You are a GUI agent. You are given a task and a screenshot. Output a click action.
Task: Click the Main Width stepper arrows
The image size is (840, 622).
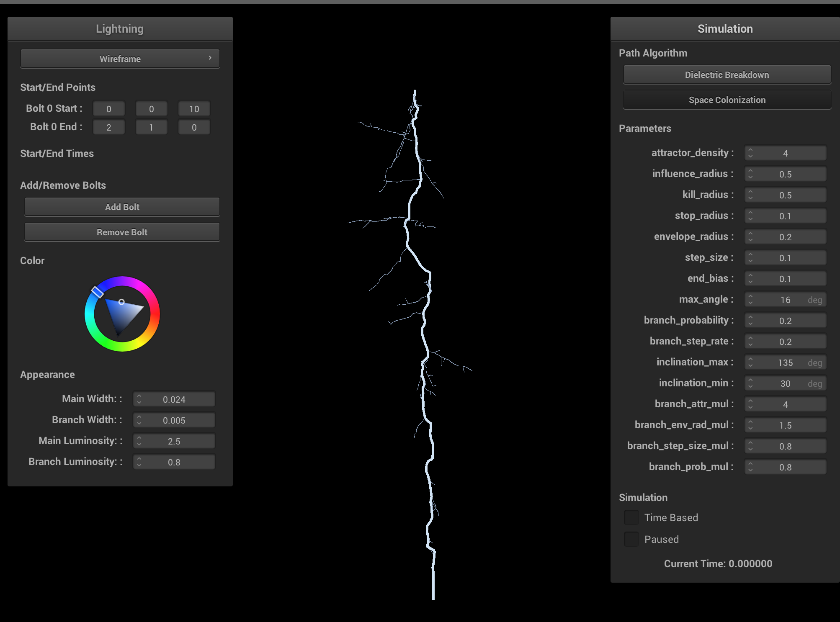139,399
